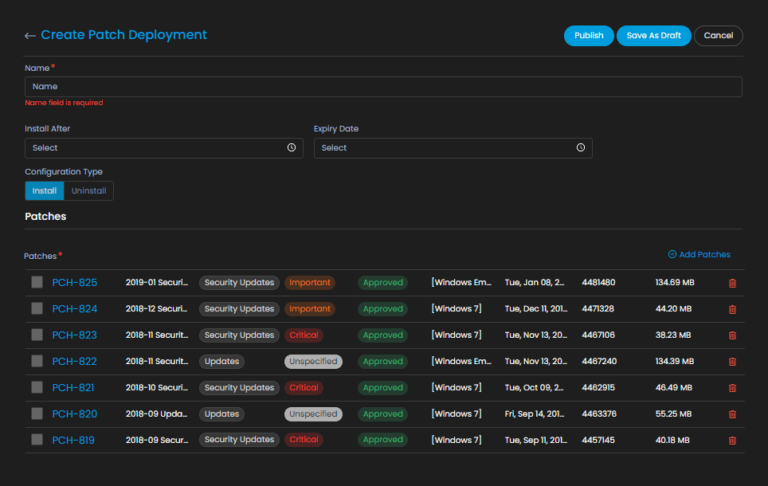
Task: Click the Save As Draft button
Action: 653,36
